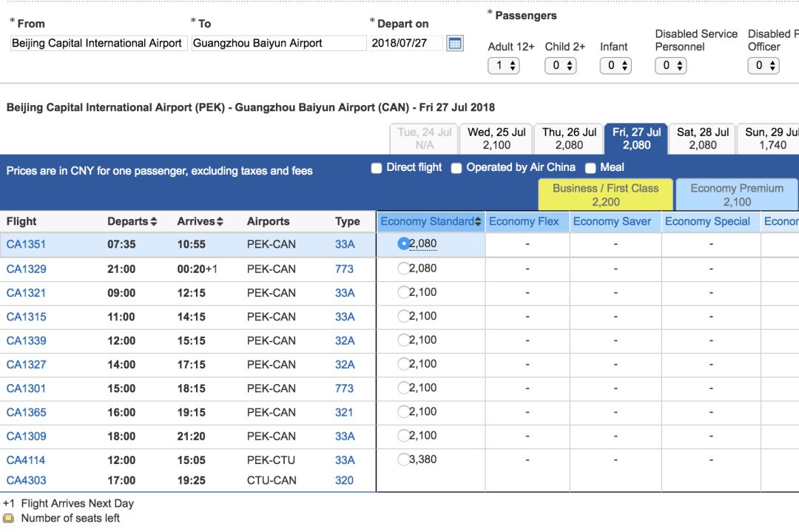Click the Airports column header
Image resolution: width=799 pixels, height=532 pixels.
[x=268, y=222]
